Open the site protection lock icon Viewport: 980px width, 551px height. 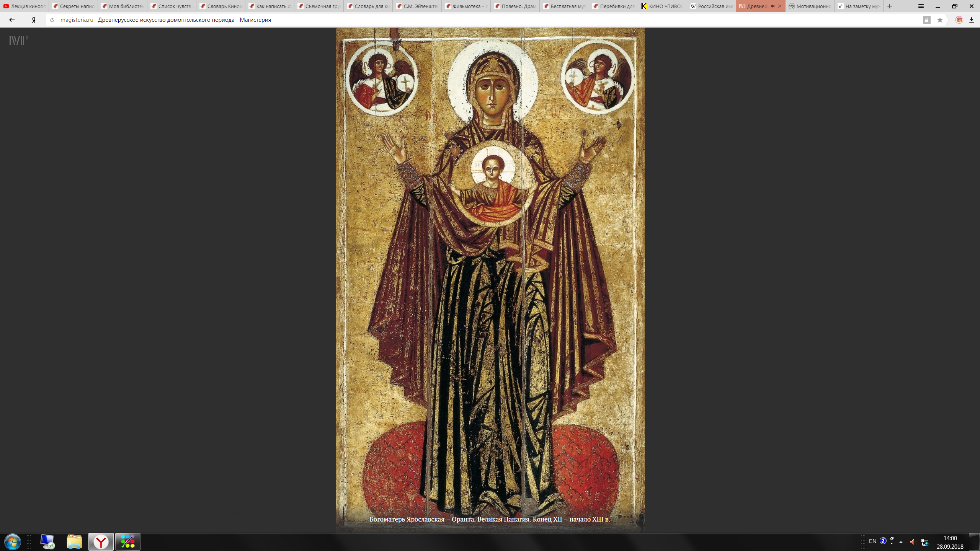[926, 20]
